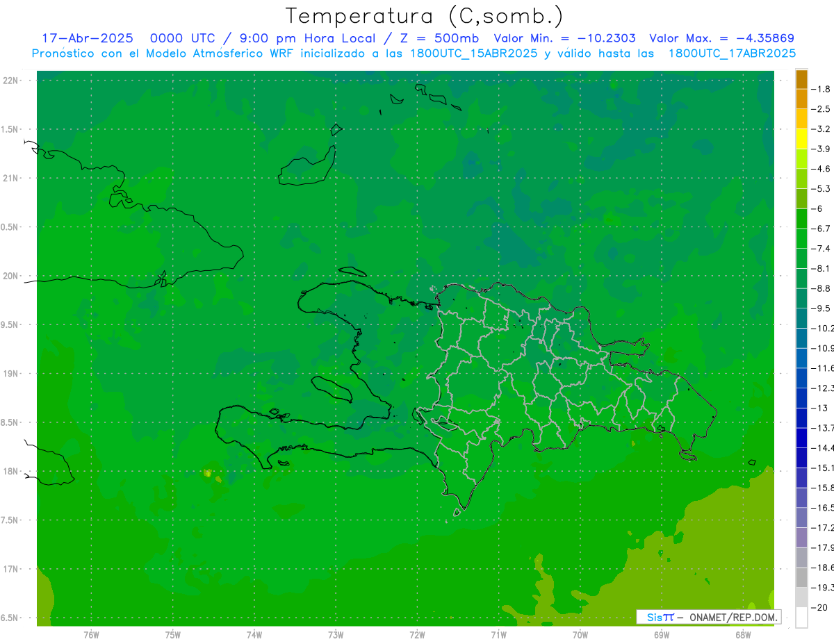Click the '18N' latitude axis label
834x644 pixels.
11,471
